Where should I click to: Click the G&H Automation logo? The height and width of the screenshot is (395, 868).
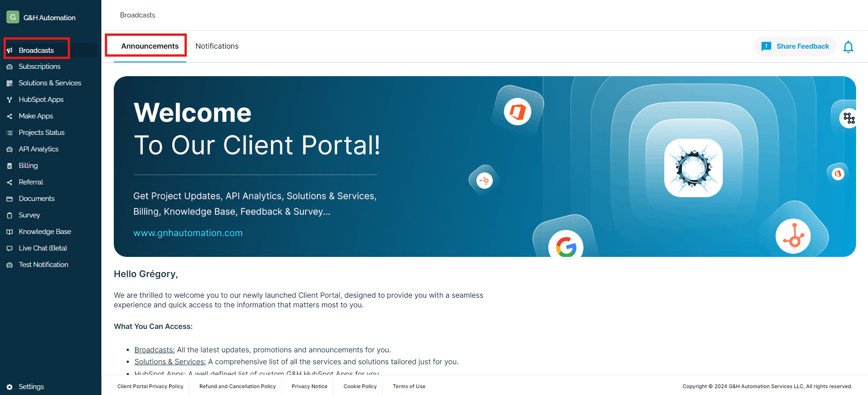click(13, 17)
